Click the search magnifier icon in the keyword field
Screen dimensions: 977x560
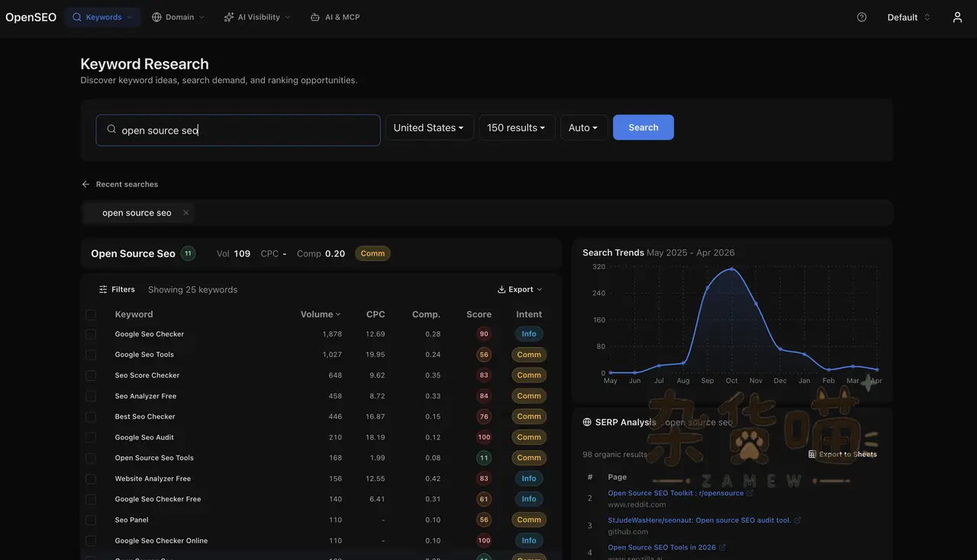click(111, 130)
